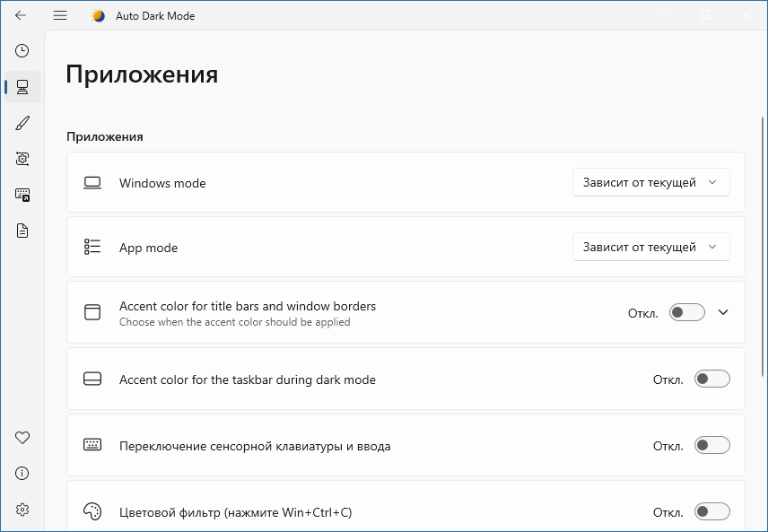768x532 pixels.
Task: Click the Accent color for title bars row
Action: pyautogui.click(x=359, y=312)
